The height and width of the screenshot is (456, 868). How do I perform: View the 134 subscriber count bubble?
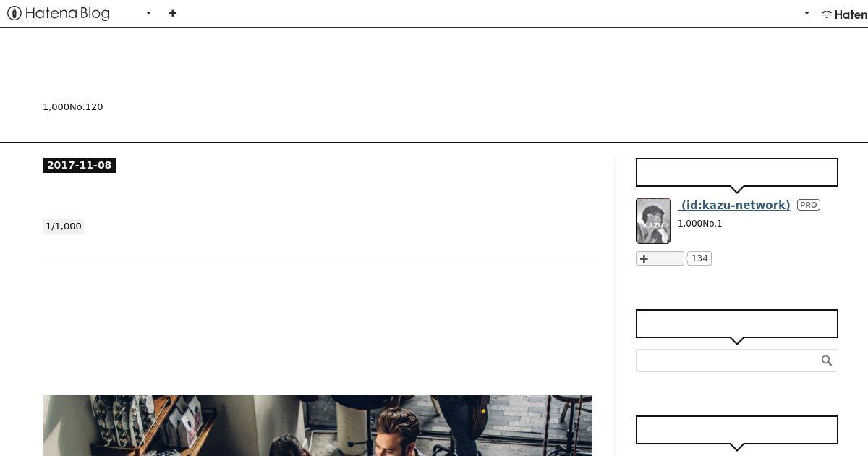click(x=699, y=258)
